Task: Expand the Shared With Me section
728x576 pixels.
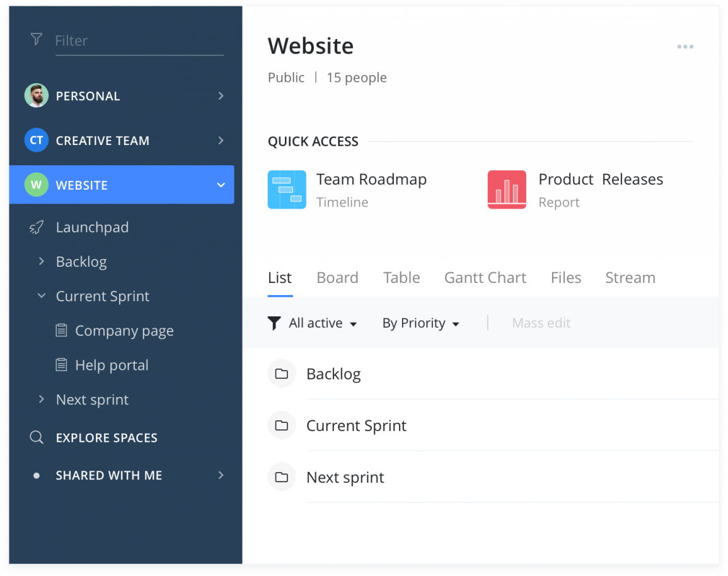Action: pyautogui.click(x=221, y=475)
